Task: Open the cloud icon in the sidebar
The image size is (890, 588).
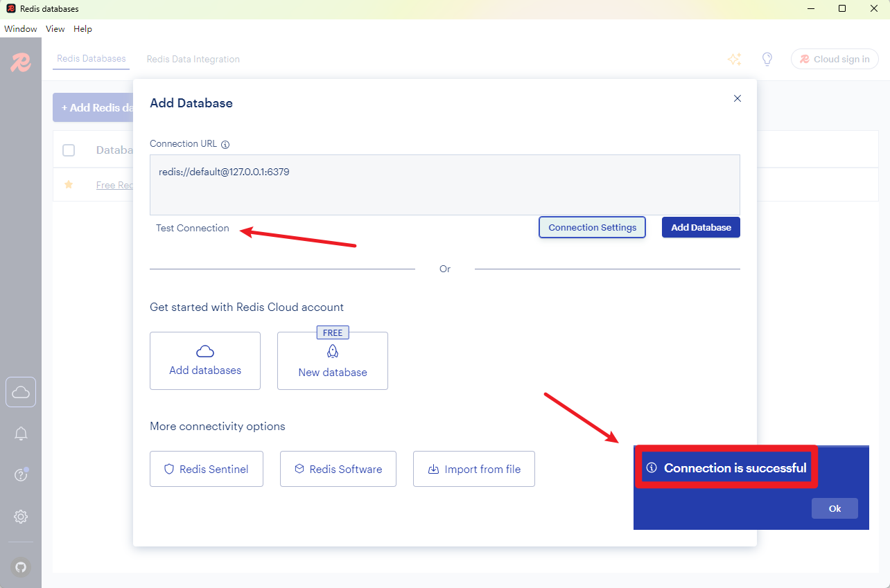Action: click(x=21, y=392)
